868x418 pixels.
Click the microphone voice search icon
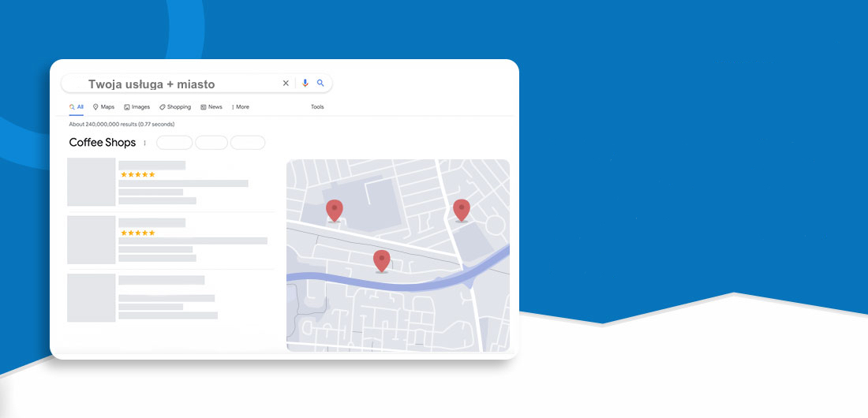pyautogui.click(x=305, y=83)
